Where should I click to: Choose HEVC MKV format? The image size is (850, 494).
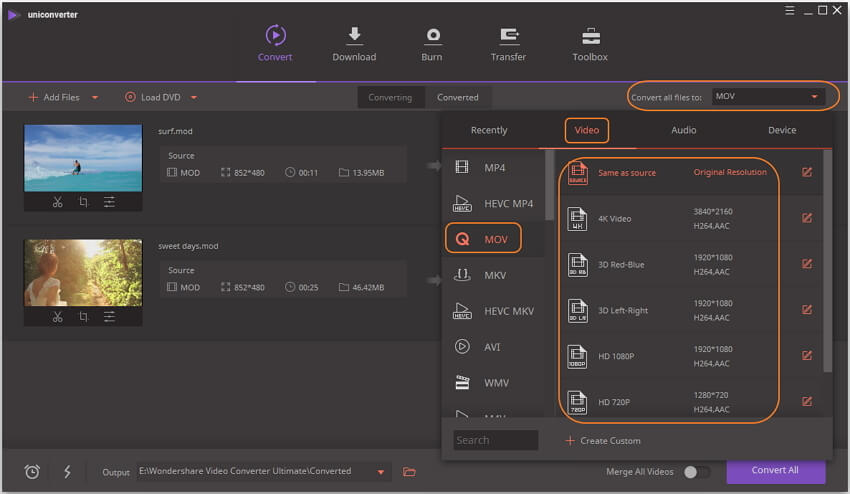(x=493, y=311)
